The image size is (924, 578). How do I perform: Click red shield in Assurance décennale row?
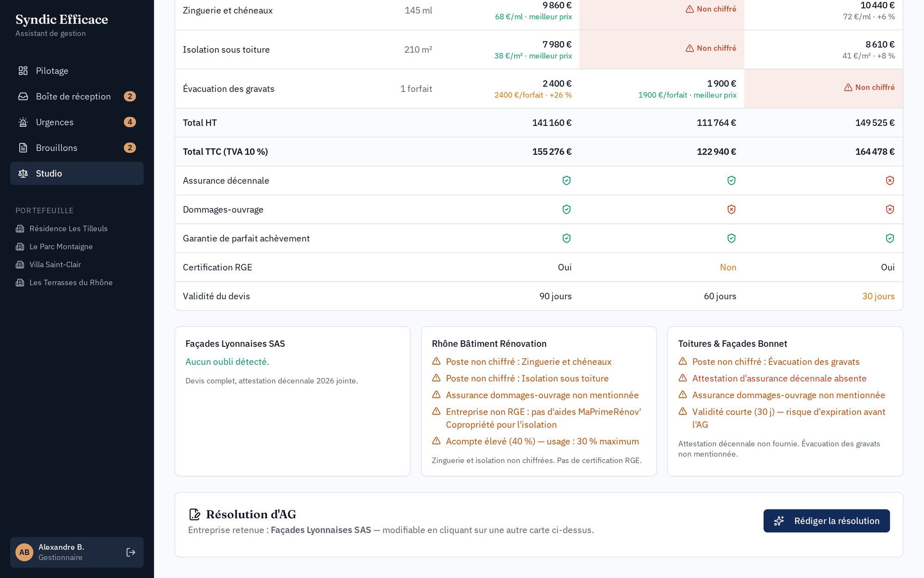[890, 180]
